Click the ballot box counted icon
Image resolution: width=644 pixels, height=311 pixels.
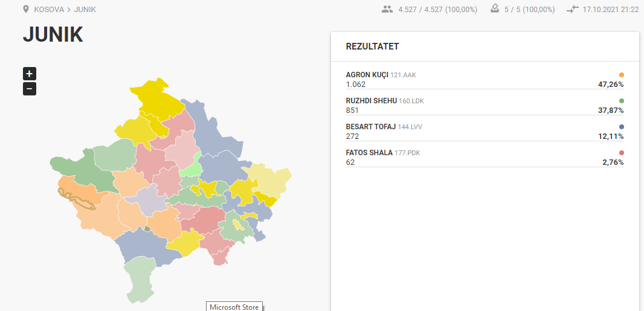pos(495,9)
